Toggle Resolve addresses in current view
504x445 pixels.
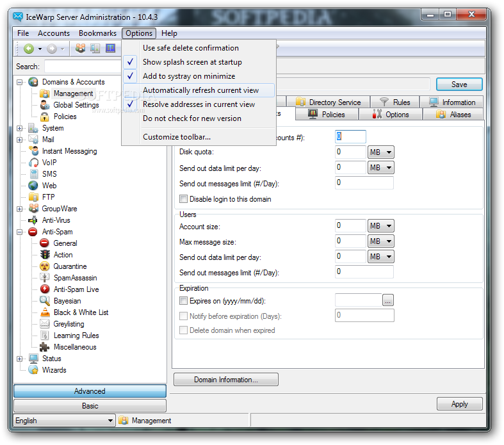point(199,104)
